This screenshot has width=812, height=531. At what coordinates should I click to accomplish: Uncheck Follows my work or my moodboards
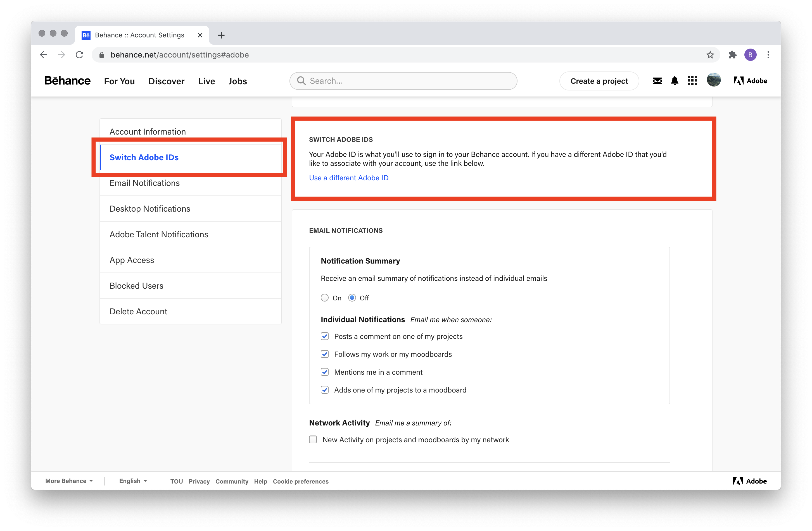click(325, 354)
